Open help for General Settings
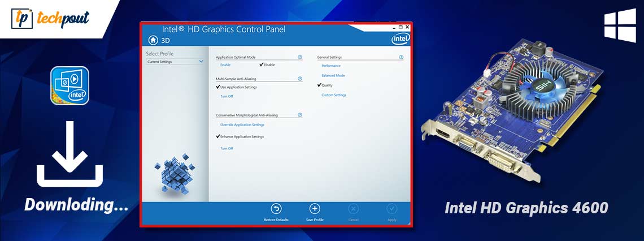Screen dimensions: 644x241 pos(401,57)
